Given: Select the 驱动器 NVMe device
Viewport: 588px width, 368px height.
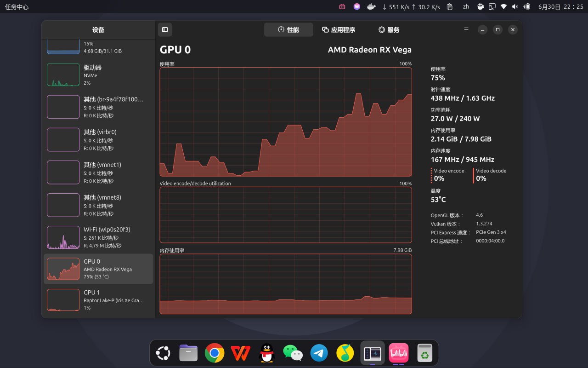Looking at the screenshot, I should pos(98,75).
